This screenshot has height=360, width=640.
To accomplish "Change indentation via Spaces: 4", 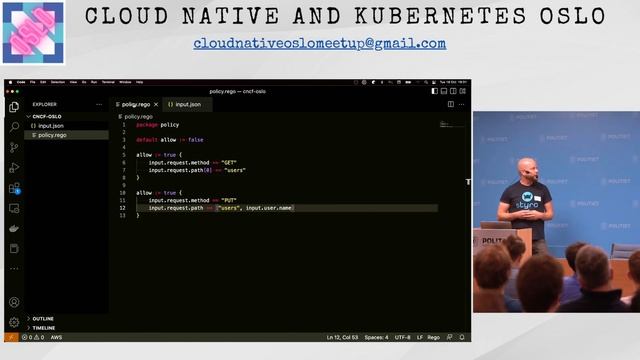I will (376, 338).
